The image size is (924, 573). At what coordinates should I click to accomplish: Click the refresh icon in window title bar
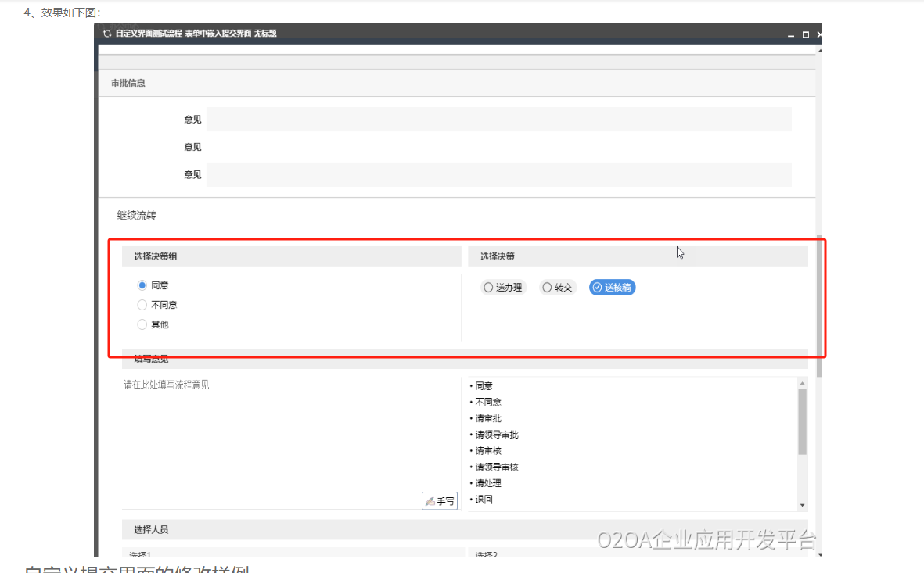(x=106, y=34)
